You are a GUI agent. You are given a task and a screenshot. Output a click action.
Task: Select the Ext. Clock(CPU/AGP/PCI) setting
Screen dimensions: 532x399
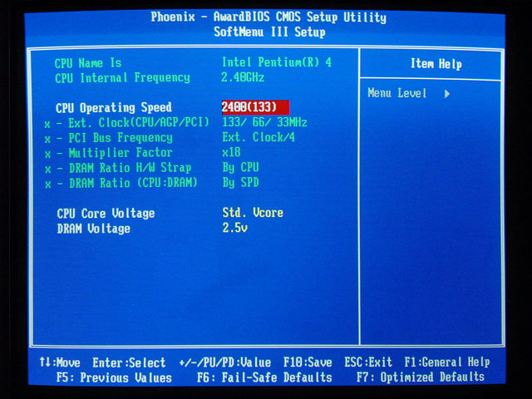(x=139, y=123)
